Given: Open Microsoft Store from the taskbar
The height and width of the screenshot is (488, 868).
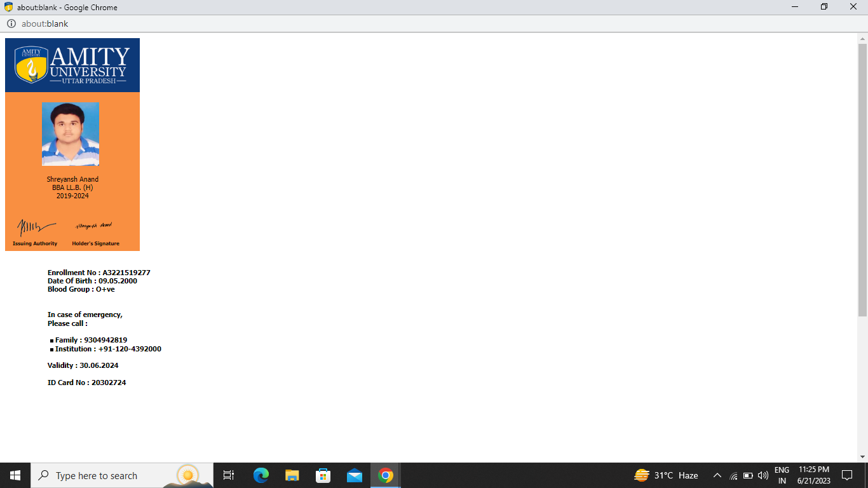Looking at the screenshot, I should [x=323, y=475].
